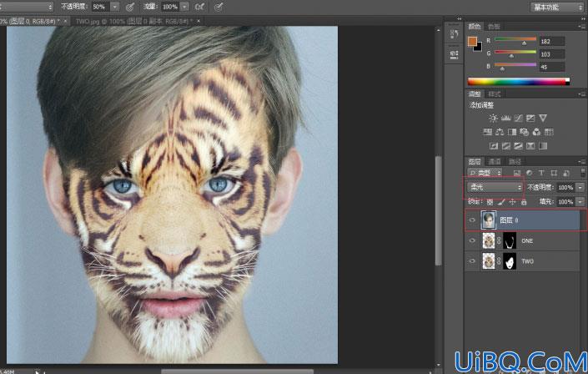Viewport: 588px width, 374px height.
Task: Open the History panel from the collapsed dock
Action: click(x=454, y=34)
